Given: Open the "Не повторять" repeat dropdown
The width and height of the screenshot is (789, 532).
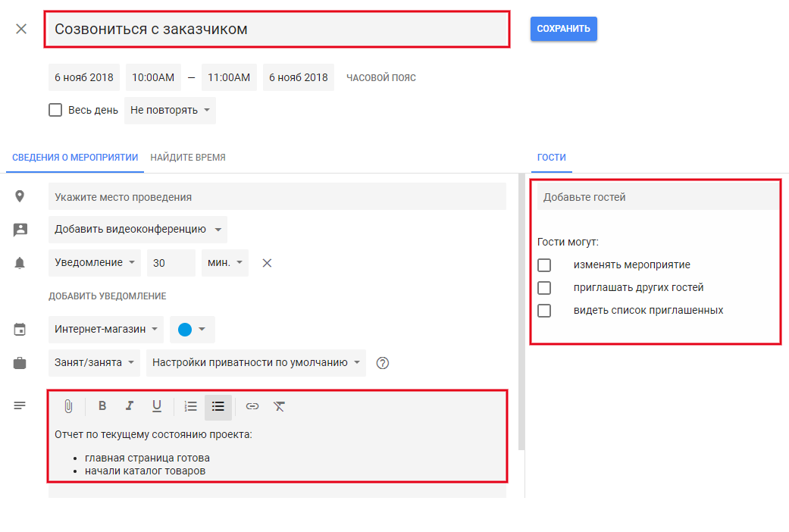Looking at the screenshot, I should click(x=170, y=110).
